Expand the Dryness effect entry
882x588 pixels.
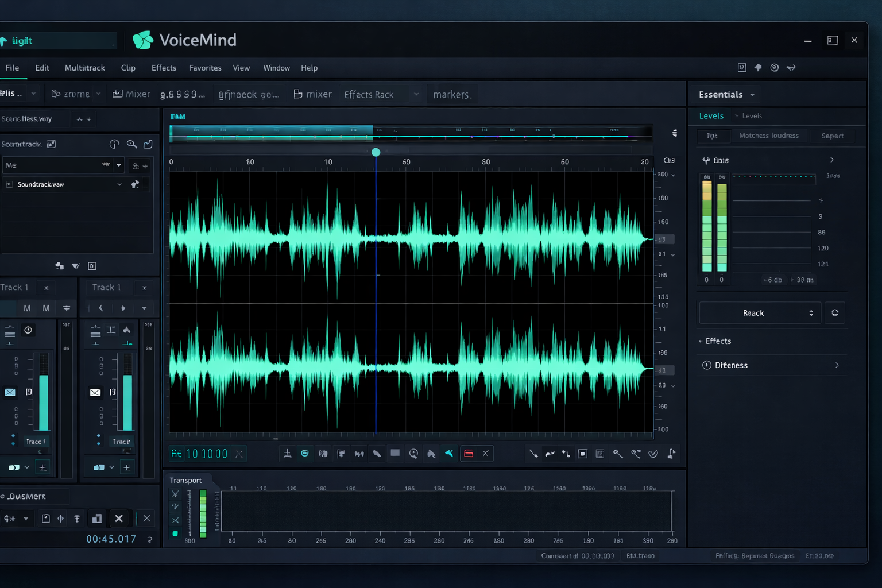(837, 365)
